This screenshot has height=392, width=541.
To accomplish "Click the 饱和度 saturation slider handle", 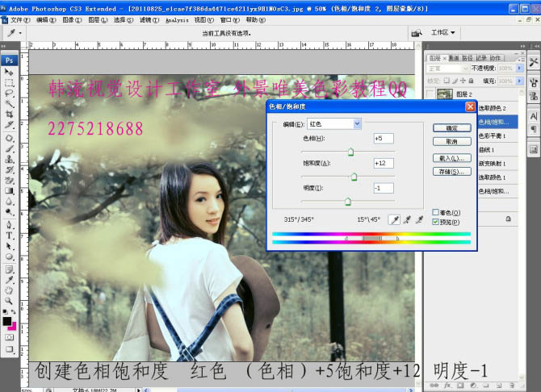I will (354, 176).
